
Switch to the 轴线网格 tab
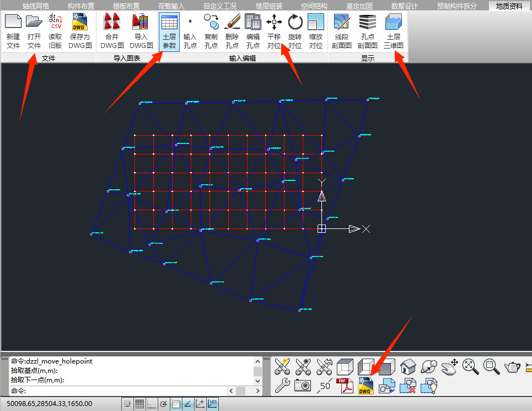[x=36, y=6]
